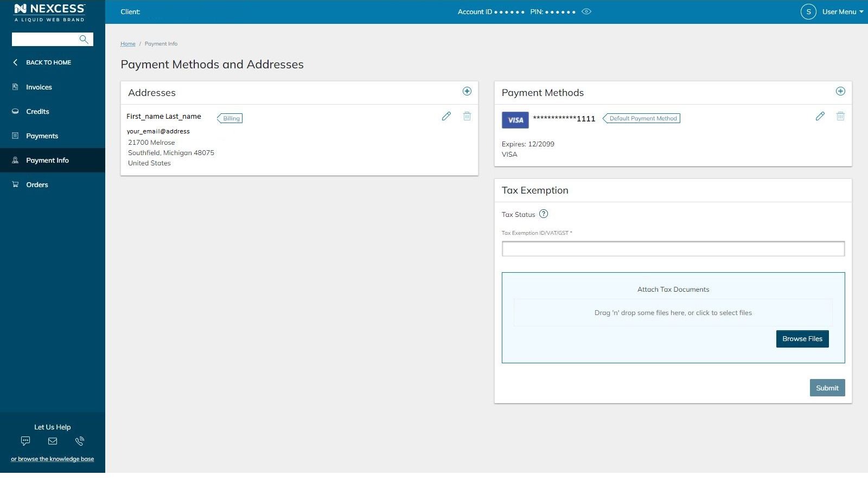Click the email support icon under Let Us Help
The image size is (868, 488).
coord(53,441)
